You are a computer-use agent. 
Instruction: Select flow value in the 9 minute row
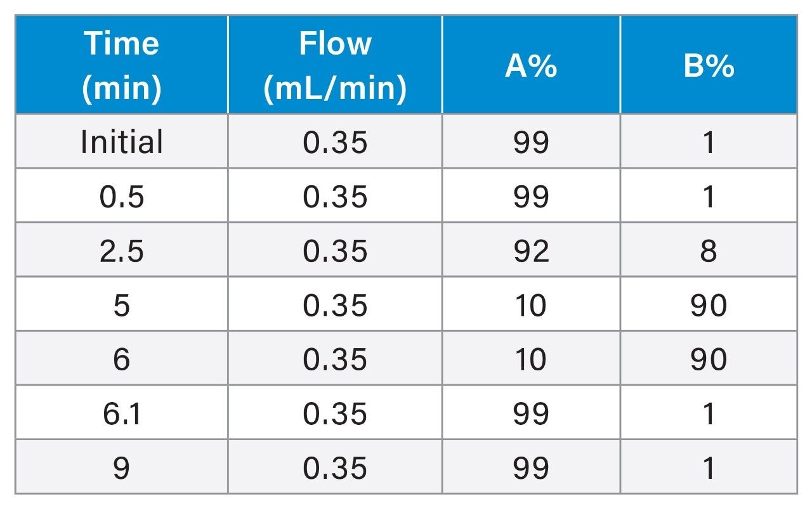pyautogui.click(x=335, y=467)
